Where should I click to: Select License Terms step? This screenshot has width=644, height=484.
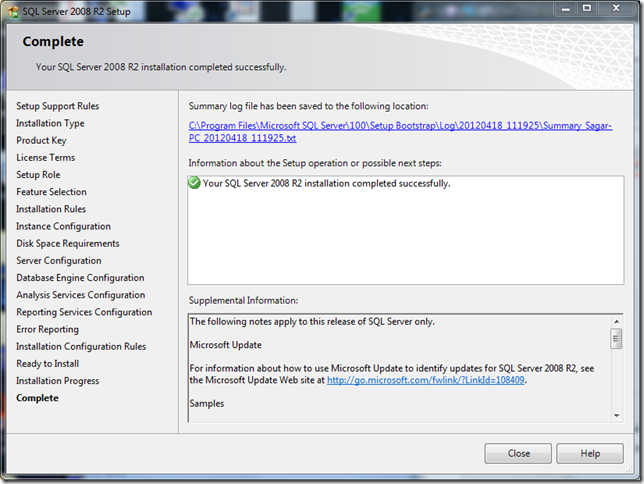(46, 157)
